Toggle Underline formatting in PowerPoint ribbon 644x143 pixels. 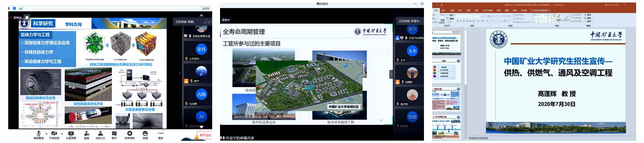[463, 21]
